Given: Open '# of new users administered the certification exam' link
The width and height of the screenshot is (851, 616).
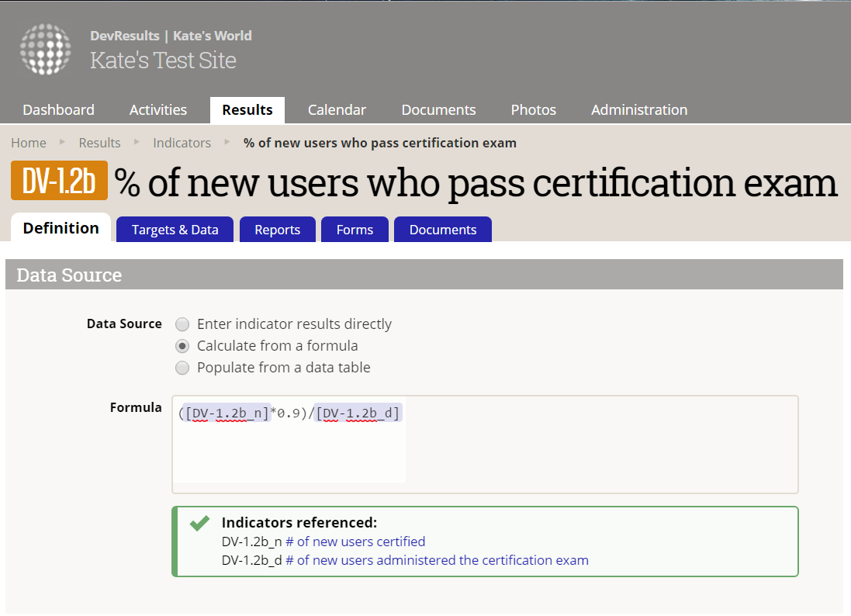Looking at the screenshot, I should coord(437,560).
